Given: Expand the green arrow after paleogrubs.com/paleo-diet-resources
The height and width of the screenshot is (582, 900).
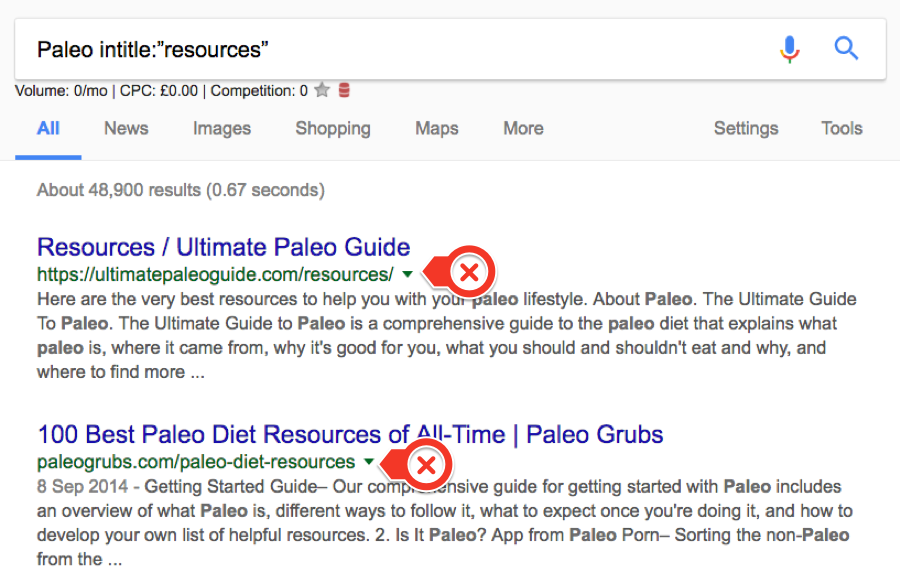Looking at the screenshot, I should click(x=369, y=462).
